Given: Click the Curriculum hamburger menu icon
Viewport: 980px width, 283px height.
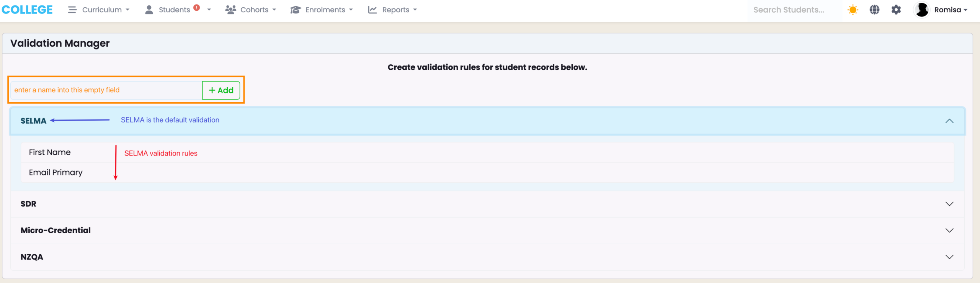Looking at the screenshot, I should (72, 10).
